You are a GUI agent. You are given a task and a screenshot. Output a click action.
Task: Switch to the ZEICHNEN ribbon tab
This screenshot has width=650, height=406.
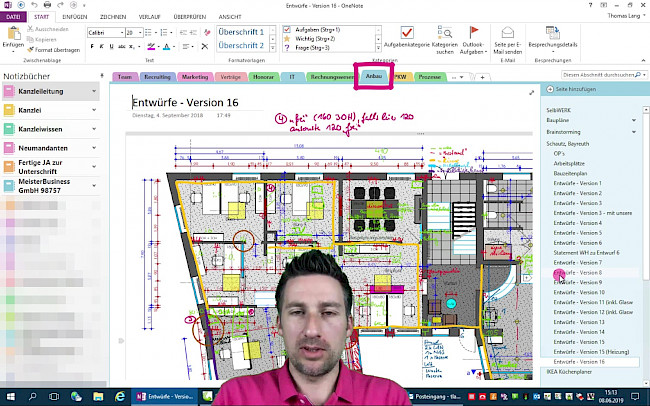pyautogui.click(x=112, y=16)
